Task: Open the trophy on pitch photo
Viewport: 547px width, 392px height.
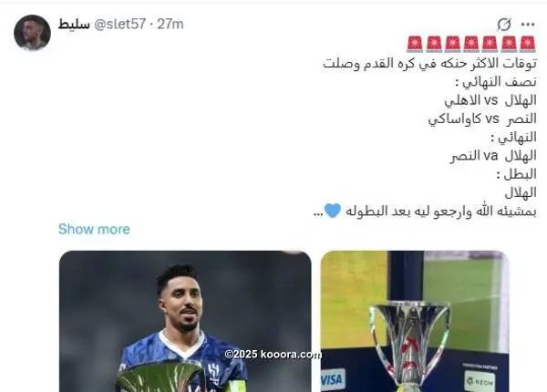Action: pyautogui.click(x=415, y=321)
